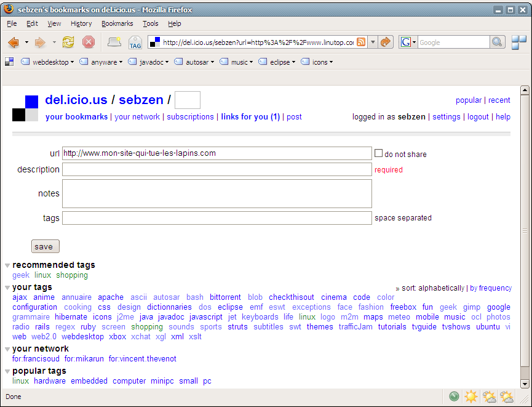Image resolution: width=532 pixels, height=407 pixels.
Task: Collapse the popular tags section
Action: 7,371
